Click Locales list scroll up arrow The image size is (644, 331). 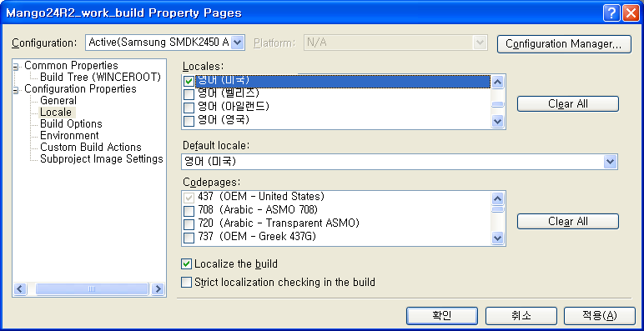coord(497,83)
